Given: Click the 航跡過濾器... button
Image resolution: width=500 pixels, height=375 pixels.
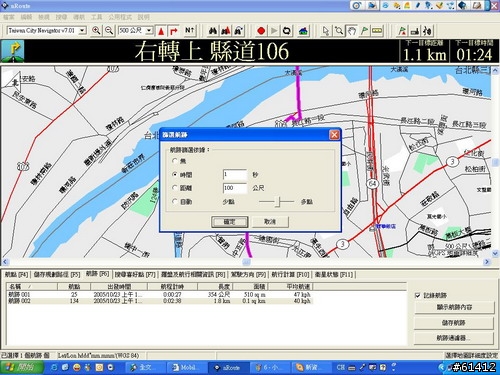Looking at the screenshot, I should point(454,338).
